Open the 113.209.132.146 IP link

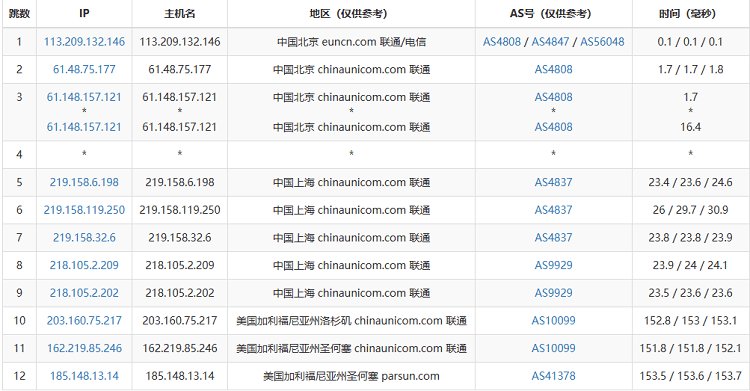[84, 42]
